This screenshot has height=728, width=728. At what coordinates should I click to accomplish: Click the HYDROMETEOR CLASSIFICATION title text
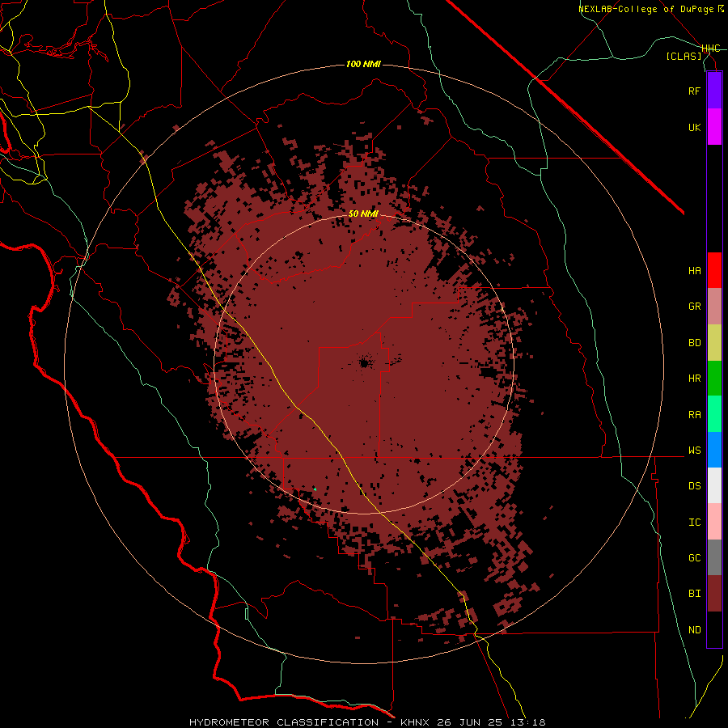tap(284, 722)
